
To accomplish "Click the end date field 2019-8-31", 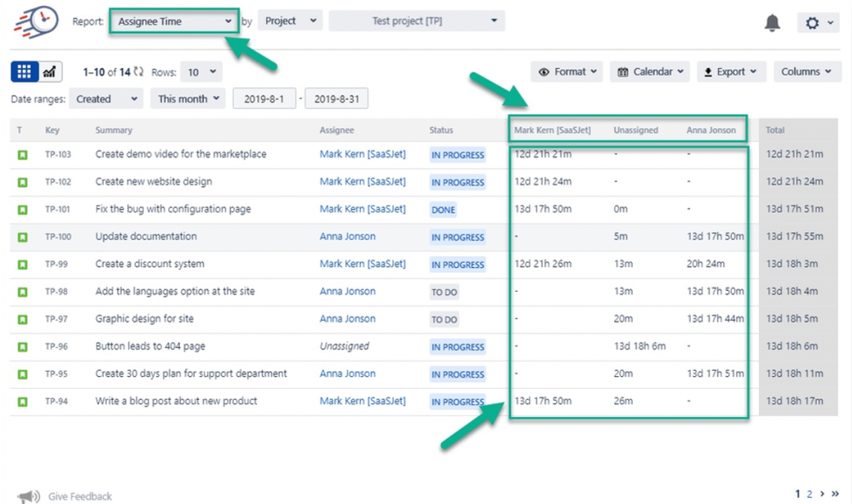I will coord(336,99).
